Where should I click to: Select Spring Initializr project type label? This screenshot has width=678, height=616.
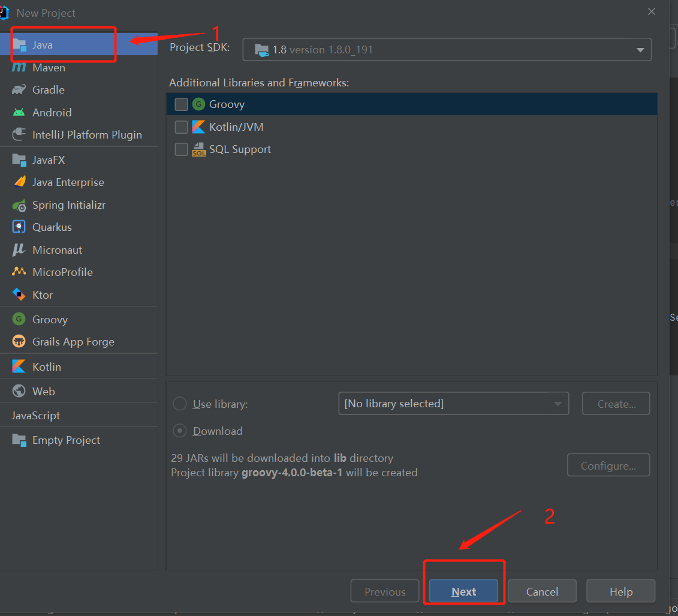pos(69,205)
